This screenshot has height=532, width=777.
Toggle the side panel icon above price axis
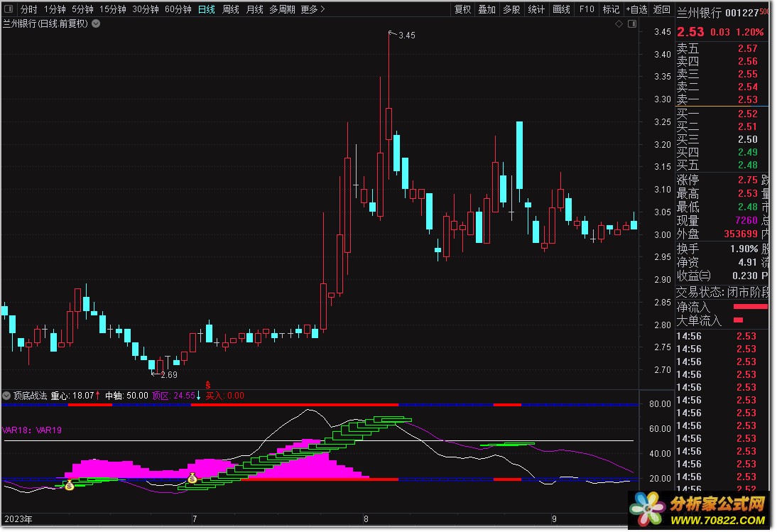(632, 23)
